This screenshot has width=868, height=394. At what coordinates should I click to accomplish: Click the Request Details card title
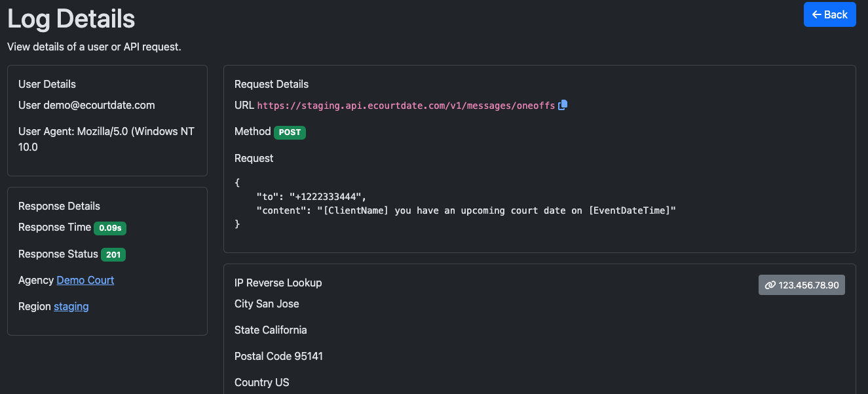[x=271, y=84]
